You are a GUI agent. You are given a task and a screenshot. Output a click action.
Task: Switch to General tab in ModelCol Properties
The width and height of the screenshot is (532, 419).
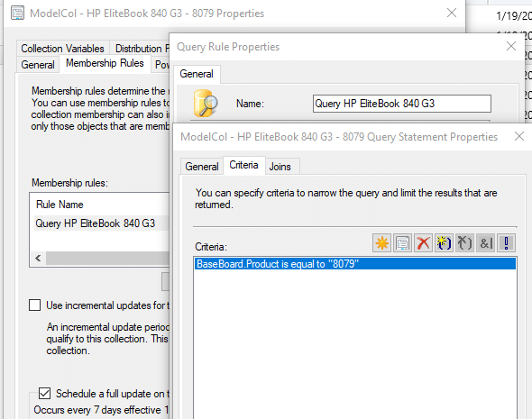point(38,64)
